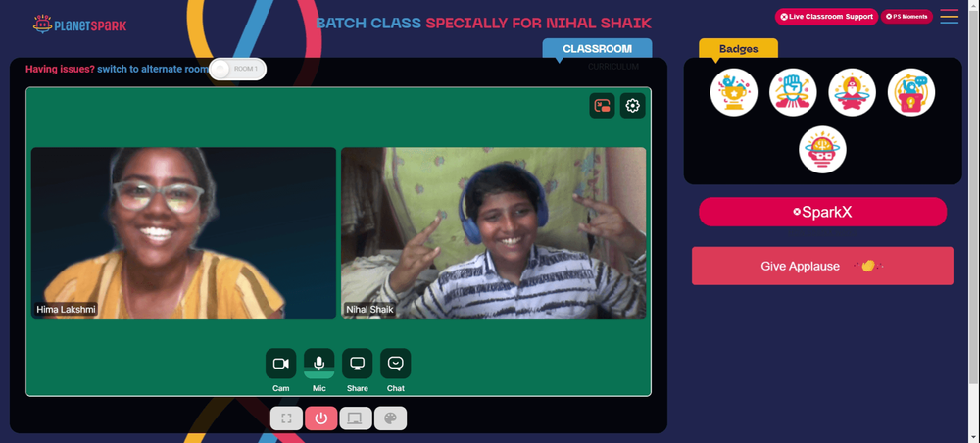Click the red power button
The width and height of the screenshot is (980, 443).
click(x=321, y=418)
